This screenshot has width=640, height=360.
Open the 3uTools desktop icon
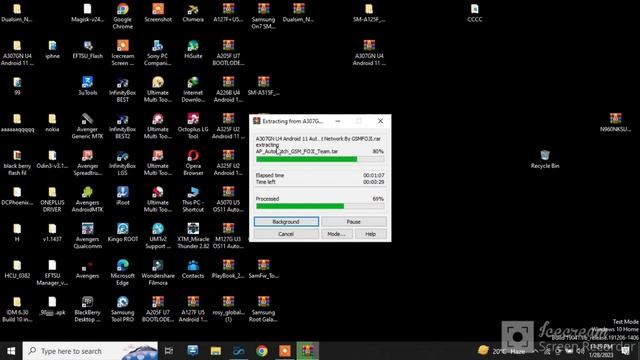(x=87, y=86)
